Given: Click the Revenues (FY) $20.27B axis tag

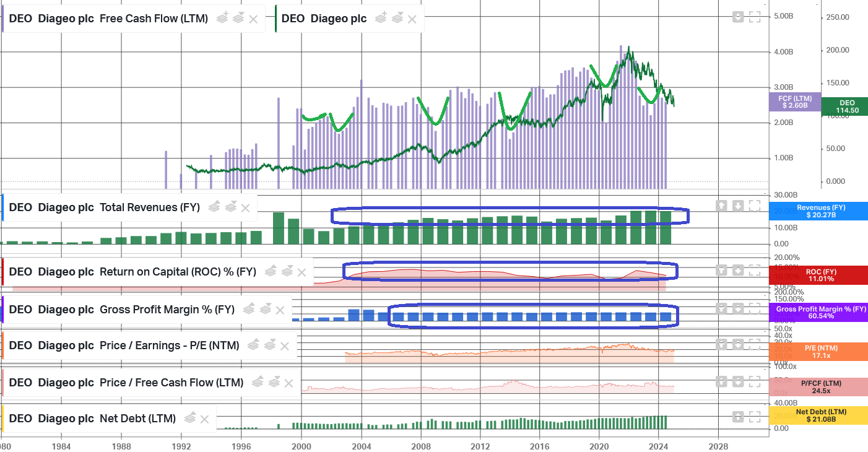Looking at the screenshot, I should point(818,211).
